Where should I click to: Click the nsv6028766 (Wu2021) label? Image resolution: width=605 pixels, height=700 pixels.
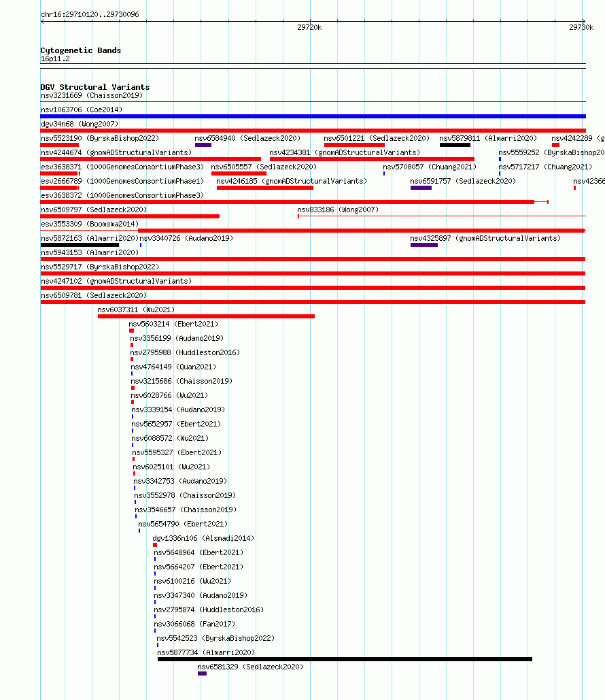(x=169, y=395)
